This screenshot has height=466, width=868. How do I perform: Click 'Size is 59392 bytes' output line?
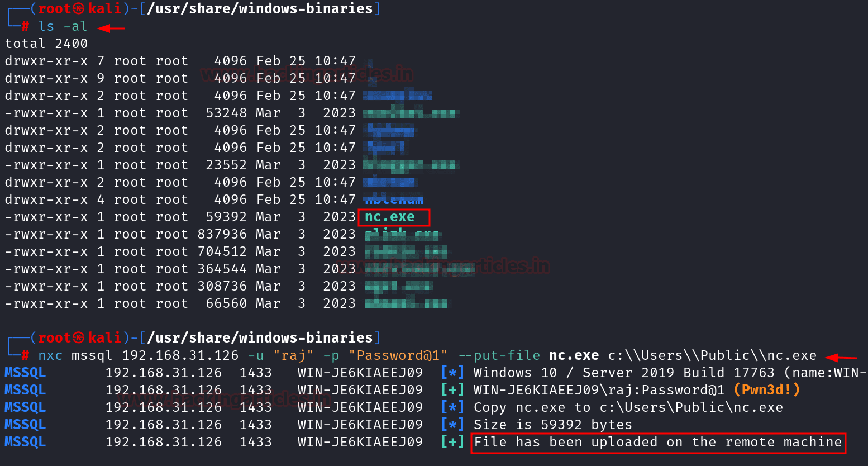tap(553, 425)
